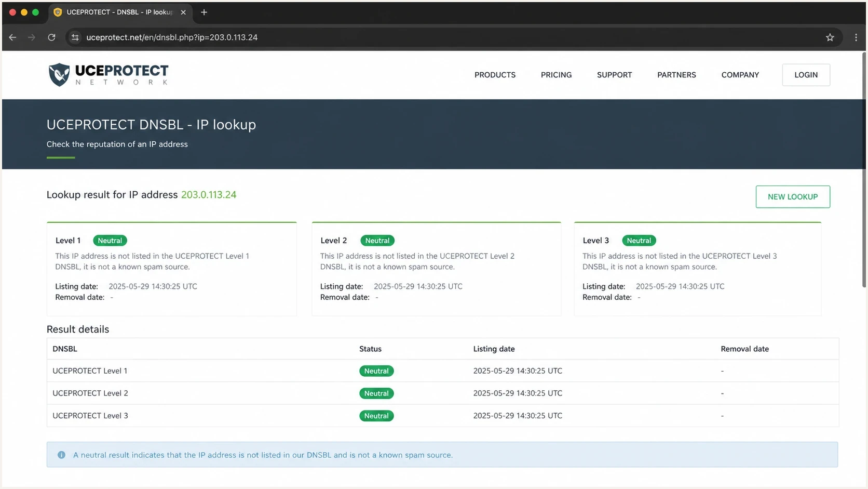Open site information icon in address bar

click(x=75, y=37)
